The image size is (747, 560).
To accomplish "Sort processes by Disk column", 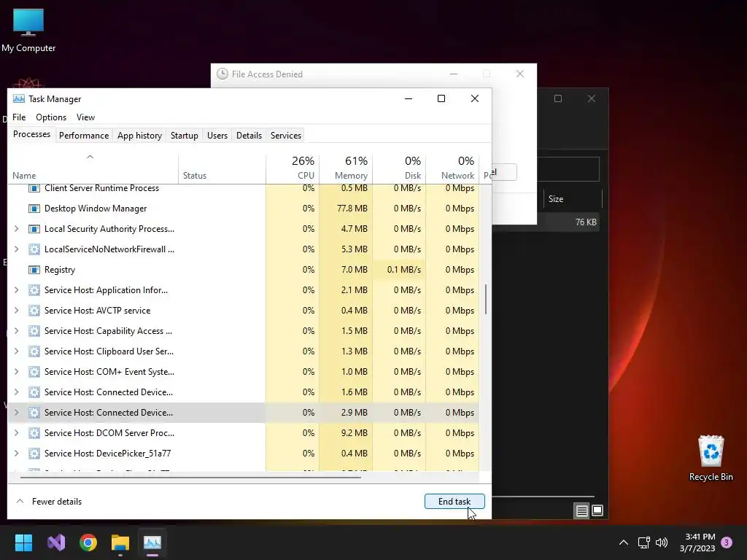I will tap(399, 169).
